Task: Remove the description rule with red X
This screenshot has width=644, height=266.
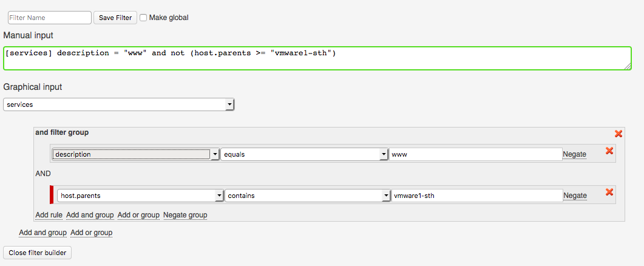Action: [609, 151]
